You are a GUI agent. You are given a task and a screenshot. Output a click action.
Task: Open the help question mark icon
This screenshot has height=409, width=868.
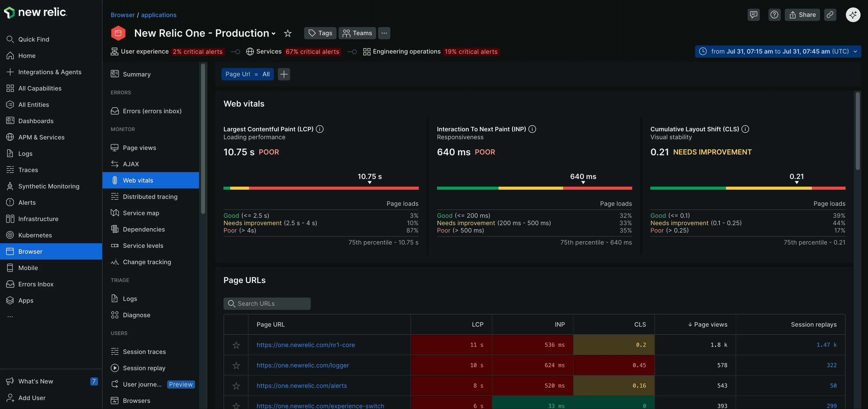coord(774,15)
